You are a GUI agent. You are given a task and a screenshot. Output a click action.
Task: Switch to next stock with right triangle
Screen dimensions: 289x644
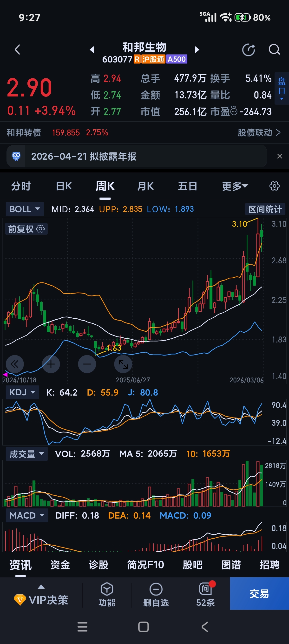pyautogui.click(x=197, y=49)
